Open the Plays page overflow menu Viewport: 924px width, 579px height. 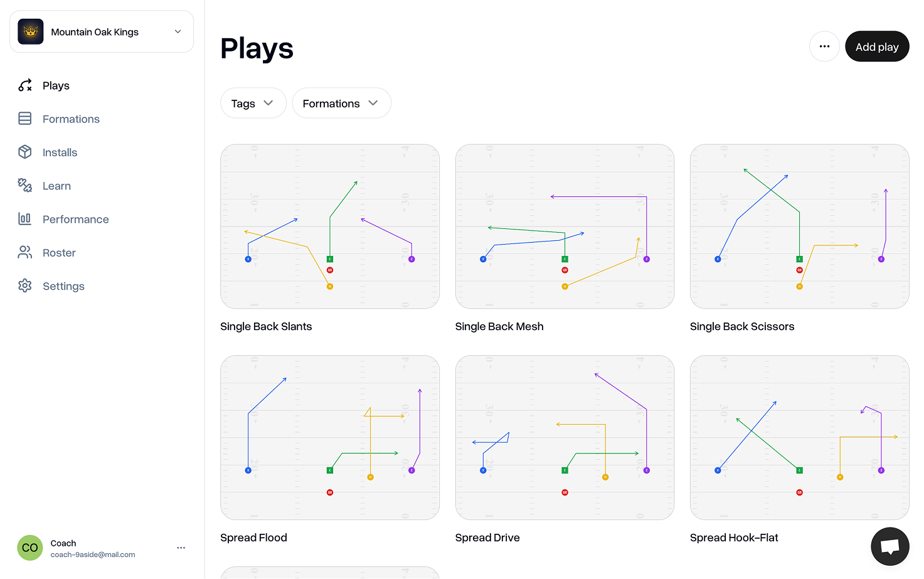tap(824, 46)
